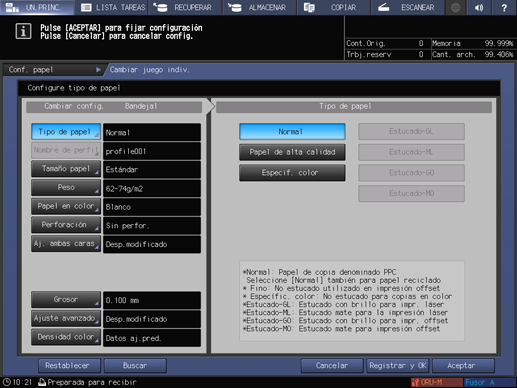Open help with the question mark icon
The image size is (517, 388).
504,7
